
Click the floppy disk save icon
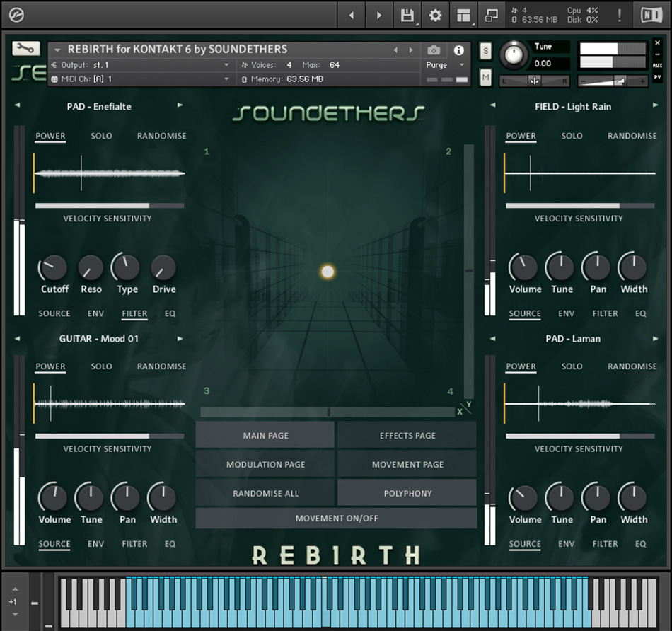(x=407, y=16)
